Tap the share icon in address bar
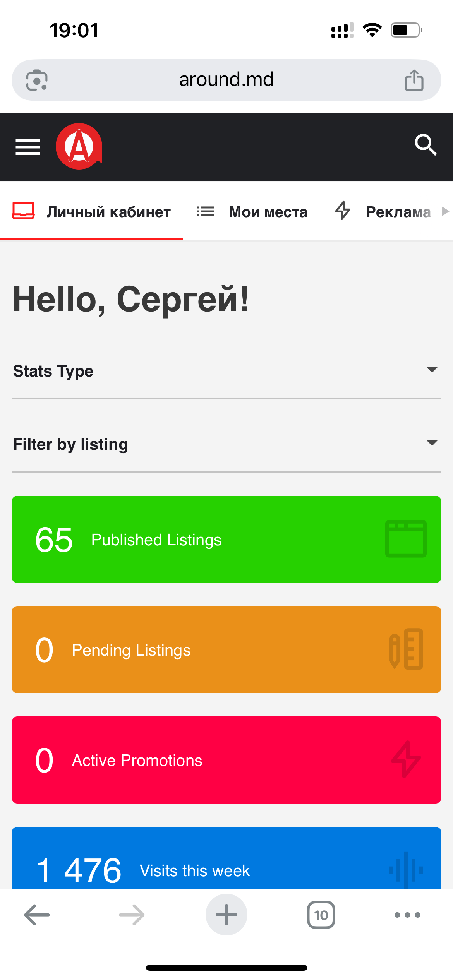The height and width of the screenshot is (980, 453). [414, 80]
